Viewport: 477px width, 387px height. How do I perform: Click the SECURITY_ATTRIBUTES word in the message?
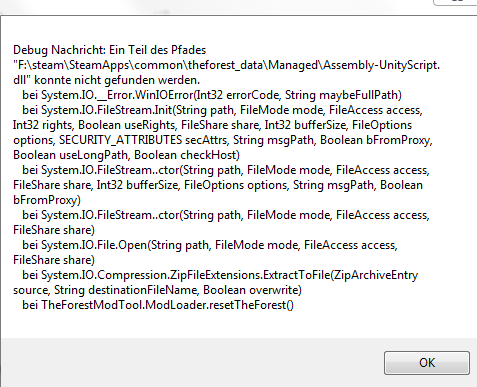pos(121,140)
